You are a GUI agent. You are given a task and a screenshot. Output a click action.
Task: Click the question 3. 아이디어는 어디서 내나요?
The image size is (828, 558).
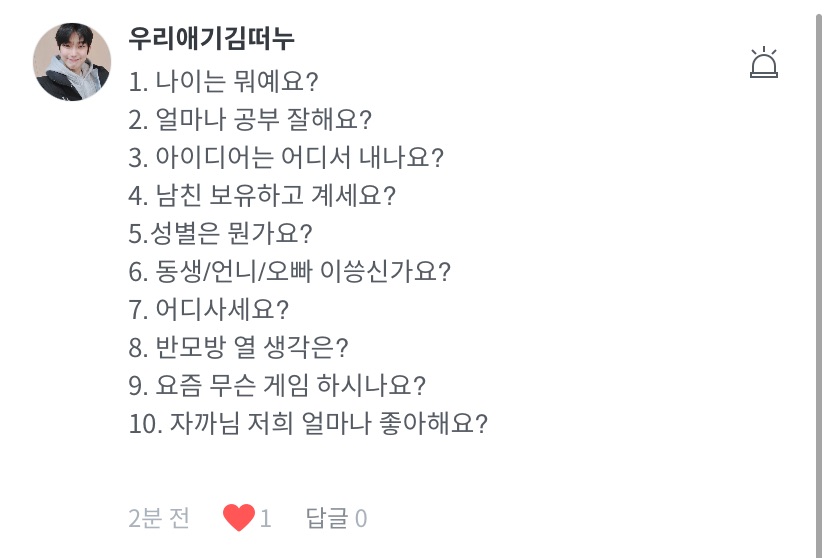(x=286, y=158)
